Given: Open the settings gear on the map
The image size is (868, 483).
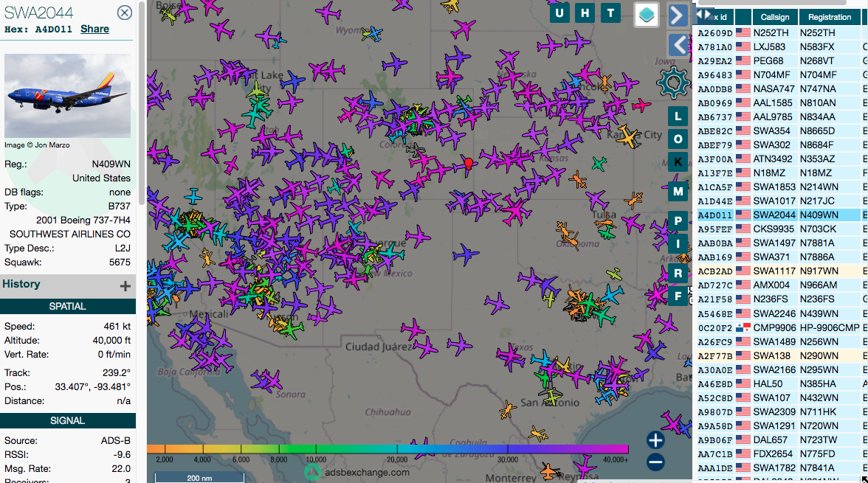Looking at the screenshot, I should [674, 83].
